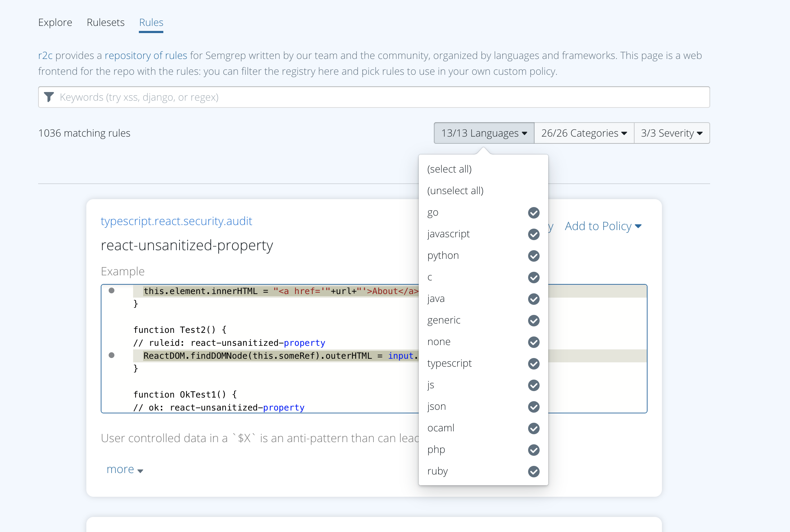Toggle checkmark icon next to typescript

534,364
